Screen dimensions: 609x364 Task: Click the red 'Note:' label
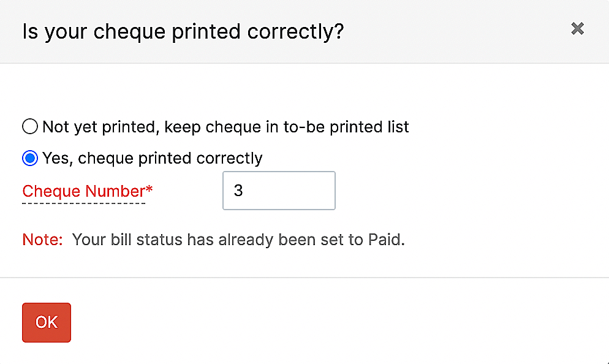tap(42, 240)
